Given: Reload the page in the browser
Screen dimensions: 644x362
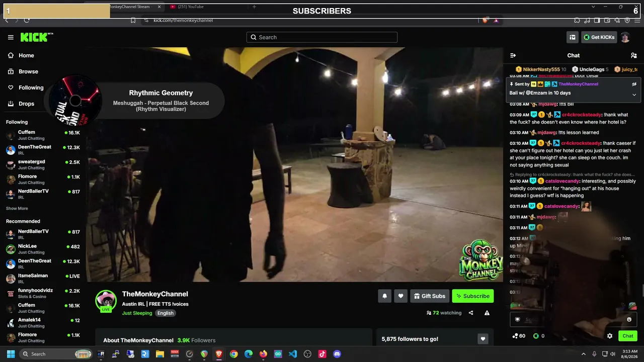Looking at the screenshot, I should [27, 20].
